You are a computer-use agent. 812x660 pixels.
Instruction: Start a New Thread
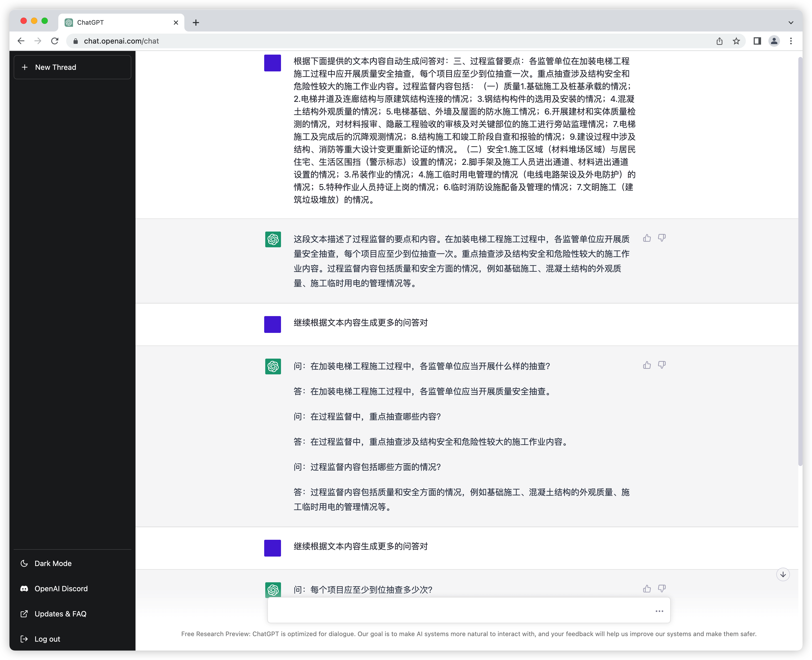tap(72, 67)
